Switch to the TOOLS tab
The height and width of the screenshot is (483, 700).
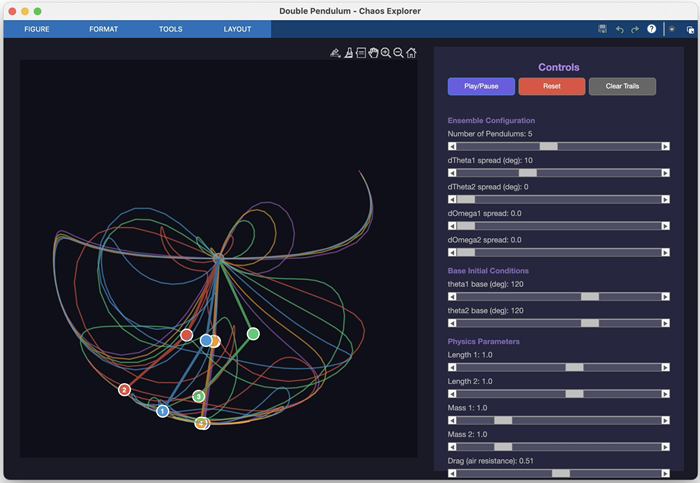170,29
